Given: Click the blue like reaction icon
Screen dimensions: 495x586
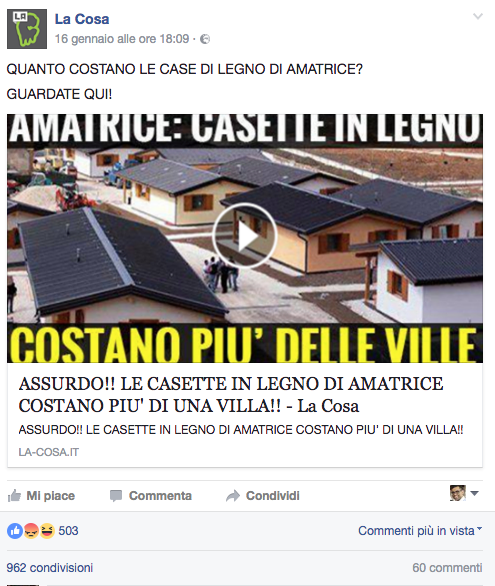Looking at the screenshot, I should click(x=15, y=531).
